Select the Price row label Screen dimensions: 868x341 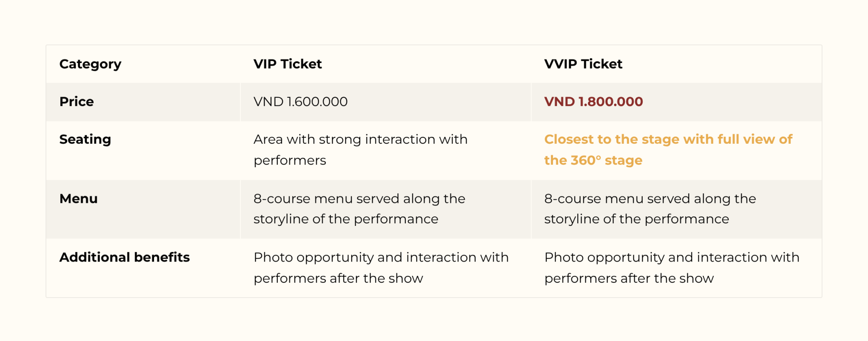point(76,102)
